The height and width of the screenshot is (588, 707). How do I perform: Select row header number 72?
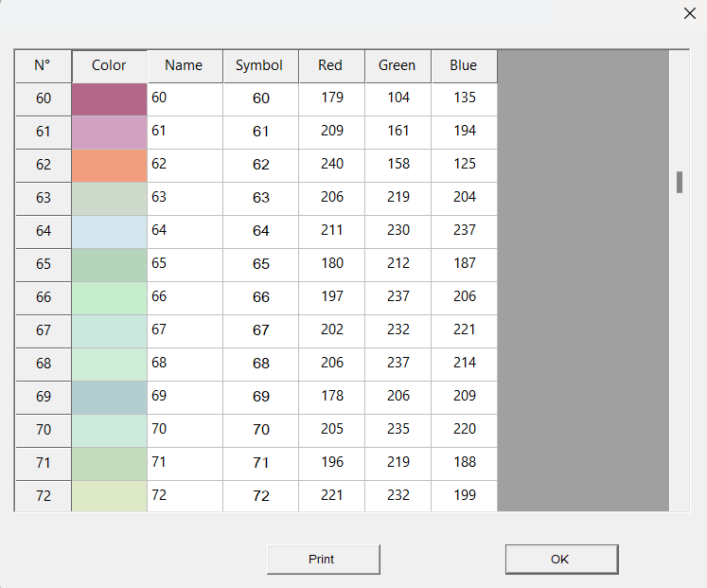[44, 496]
